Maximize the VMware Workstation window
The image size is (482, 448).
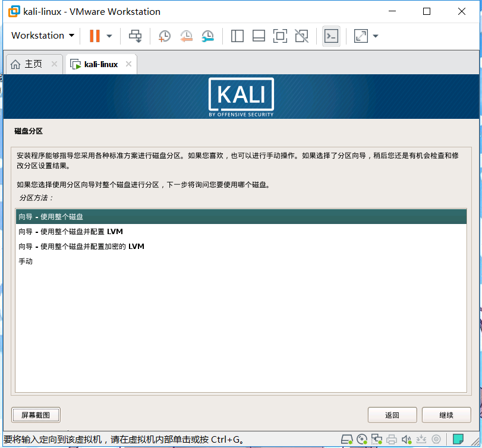[x=427, y=11]
